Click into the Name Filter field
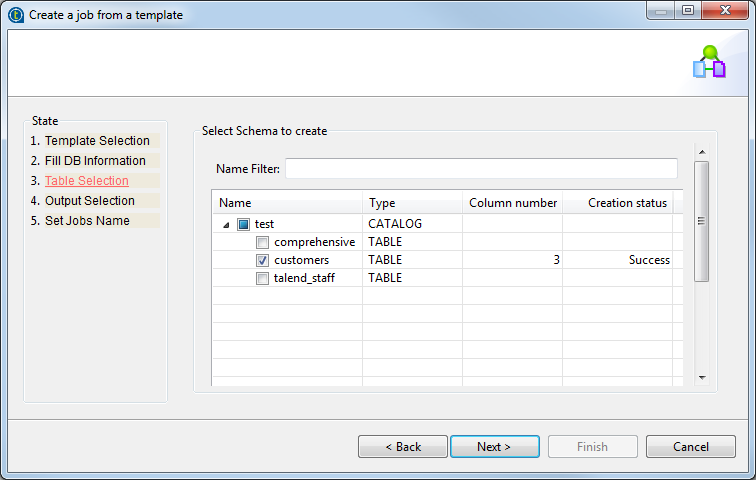 [x=481, y=168]
